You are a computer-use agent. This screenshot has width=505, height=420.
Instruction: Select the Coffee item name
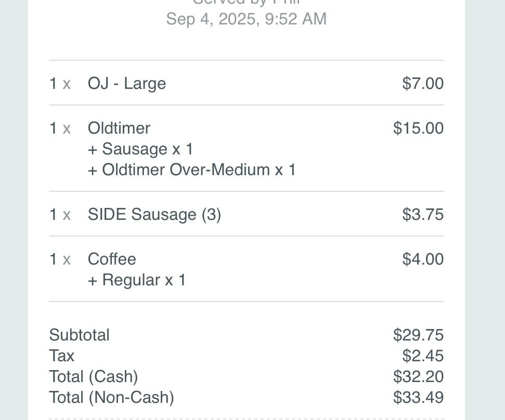[x=112, y=259]
